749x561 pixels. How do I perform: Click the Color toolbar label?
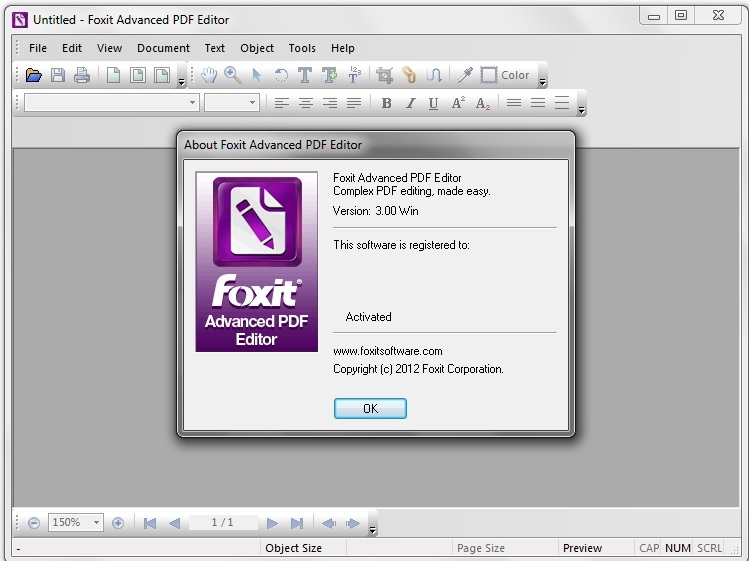[x=515, y=76]
